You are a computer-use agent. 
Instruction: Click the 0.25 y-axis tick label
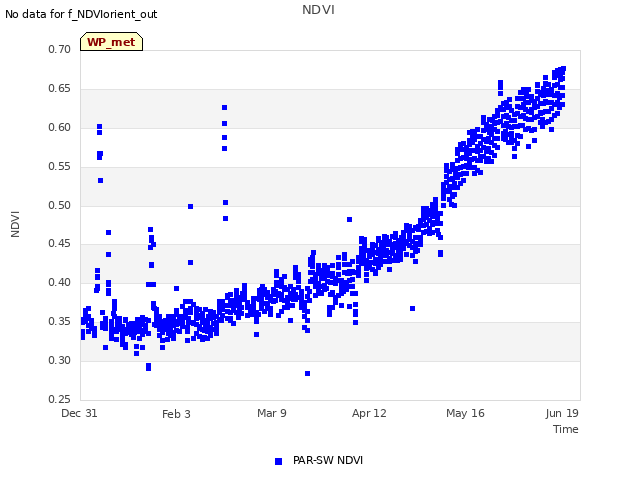[x=60, y=399]
